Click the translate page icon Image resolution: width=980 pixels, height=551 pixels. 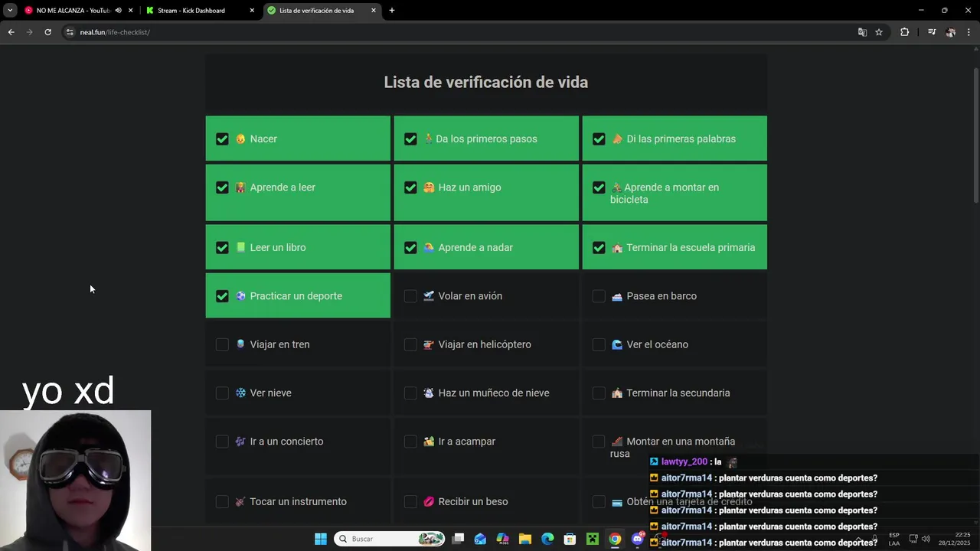pos(862,32)
